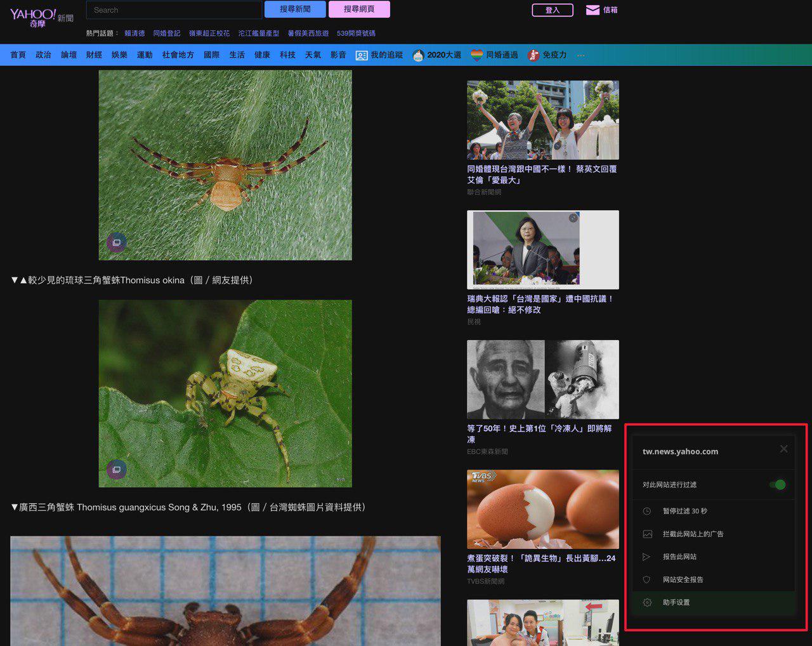Open brown spider on grid paper image

pos(225,591)
